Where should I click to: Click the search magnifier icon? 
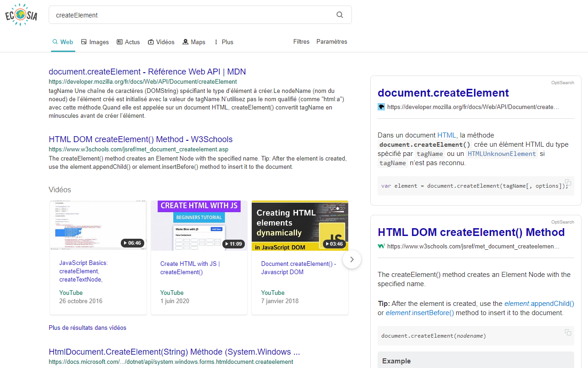[339, 15]
